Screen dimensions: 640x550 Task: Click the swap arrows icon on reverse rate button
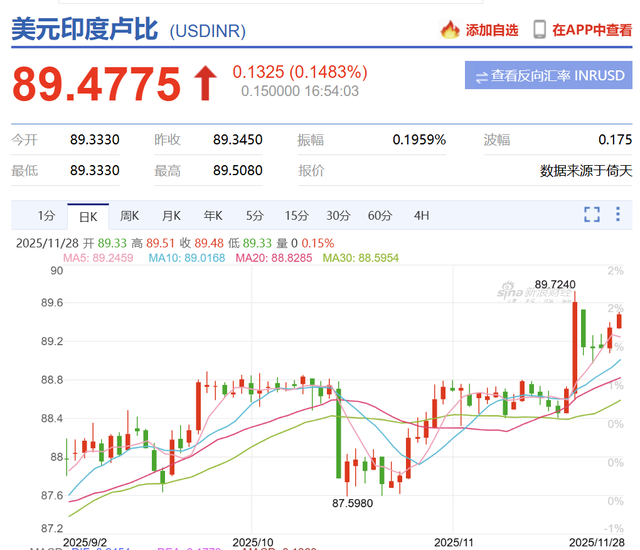click(481, 76)
